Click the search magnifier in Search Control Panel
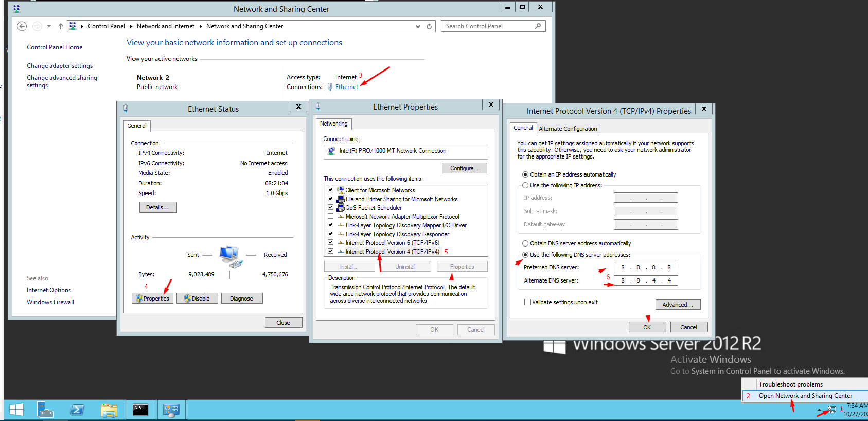 538,26
